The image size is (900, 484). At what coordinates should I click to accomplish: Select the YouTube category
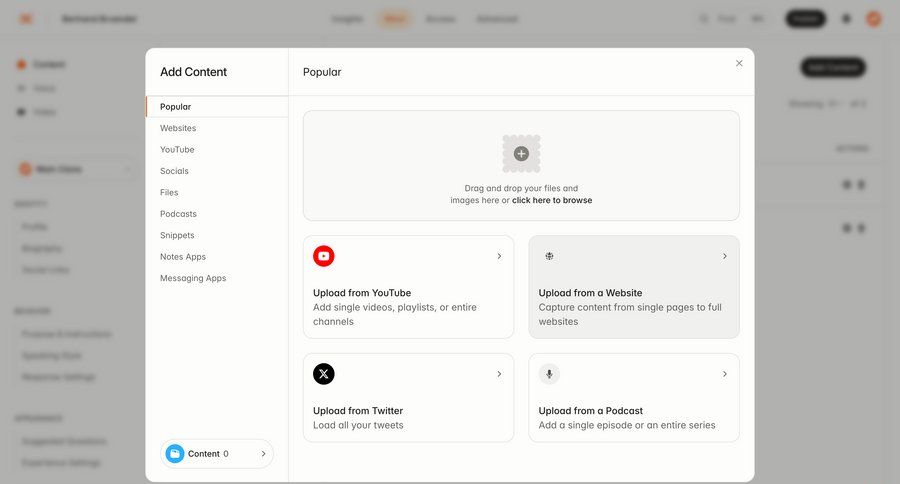tap(217, 149)
